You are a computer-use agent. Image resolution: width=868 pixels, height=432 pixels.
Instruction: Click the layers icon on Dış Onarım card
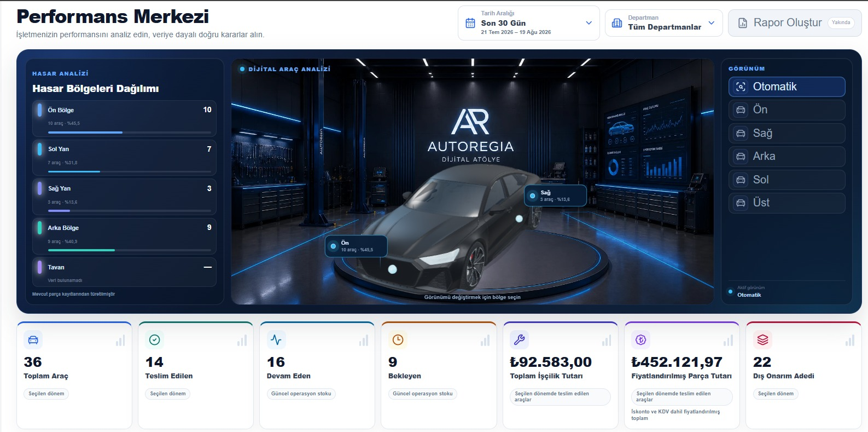[762, 340]
